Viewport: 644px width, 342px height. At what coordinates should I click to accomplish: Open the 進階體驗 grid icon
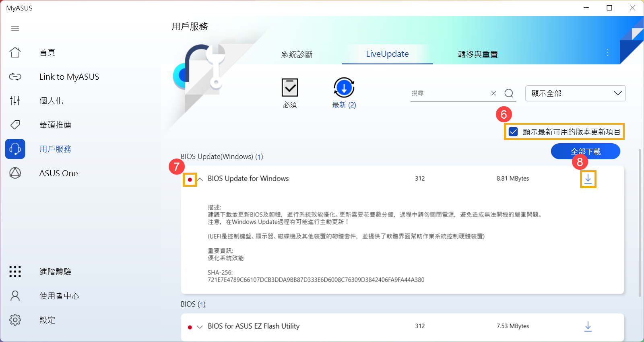coord(15,272)
